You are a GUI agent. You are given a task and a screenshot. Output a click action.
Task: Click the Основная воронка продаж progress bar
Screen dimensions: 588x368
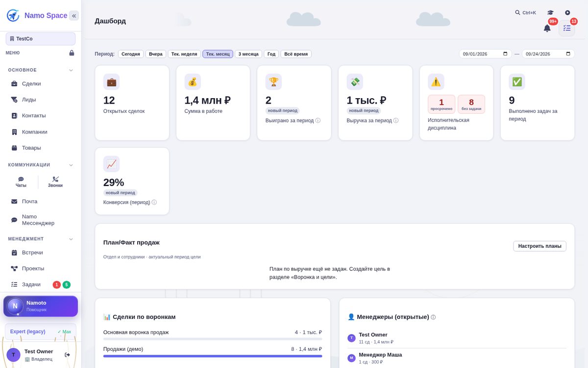pos(213,339)
